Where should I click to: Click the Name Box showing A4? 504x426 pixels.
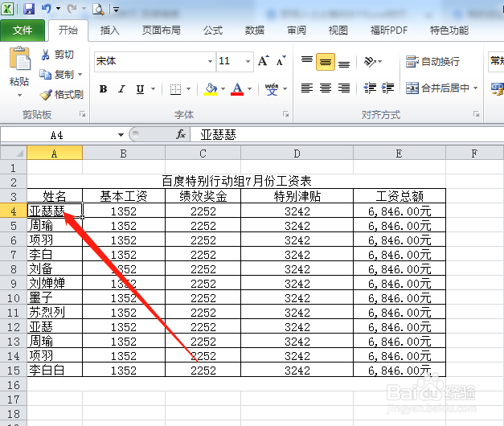[57, 135]
